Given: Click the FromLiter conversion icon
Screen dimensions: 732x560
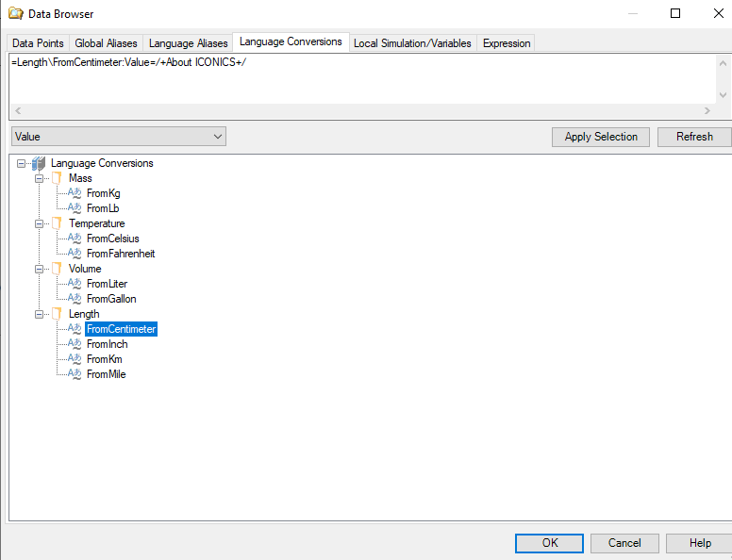Looking at the screenshot, I should [x=75, y=284].
